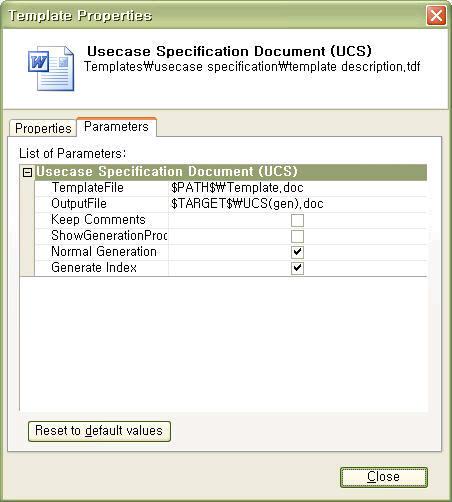Edit the OutputFile path value
The width and height of the screenshot is (452, 502).
tap(297, 204)
